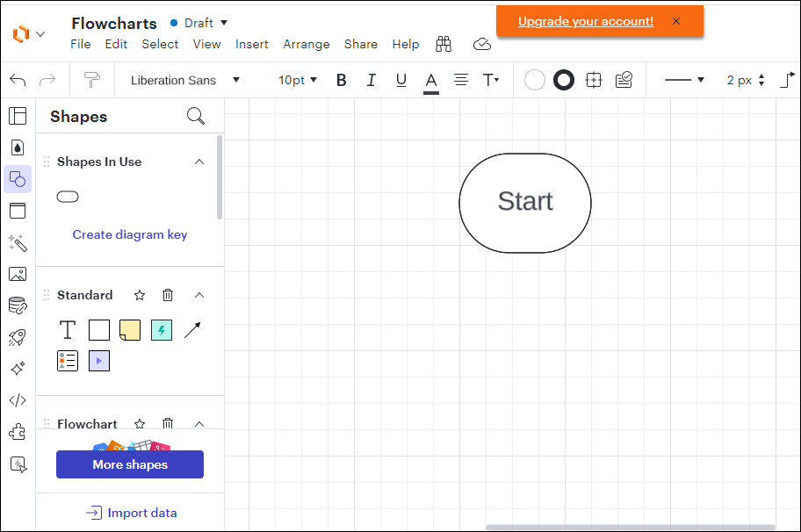Select the Shapes sidebar icon
Viewport: 801px width, 532px height.
tap(18, 179)
